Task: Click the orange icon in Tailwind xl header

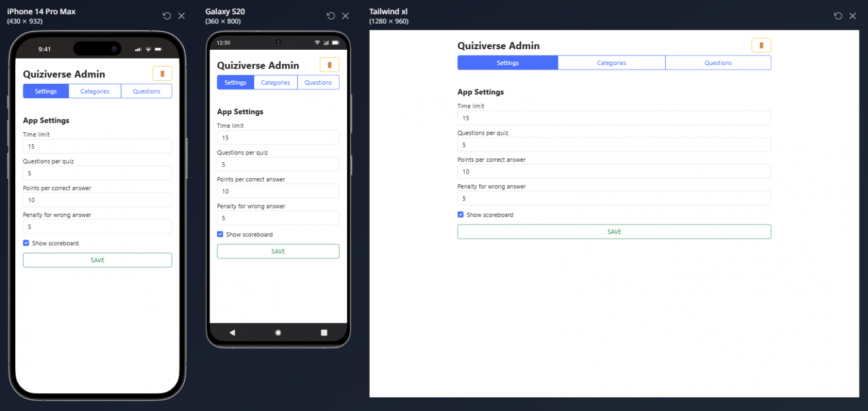Action: pos(761,45)
